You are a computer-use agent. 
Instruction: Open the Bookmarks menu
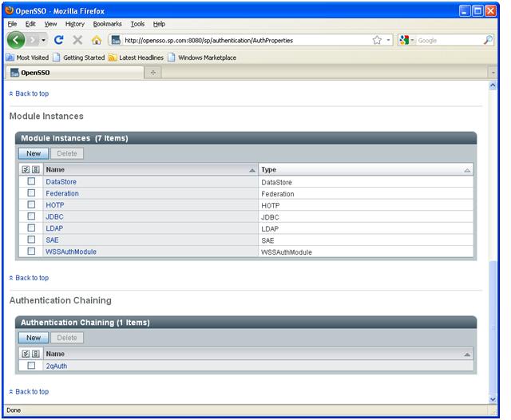107,24
